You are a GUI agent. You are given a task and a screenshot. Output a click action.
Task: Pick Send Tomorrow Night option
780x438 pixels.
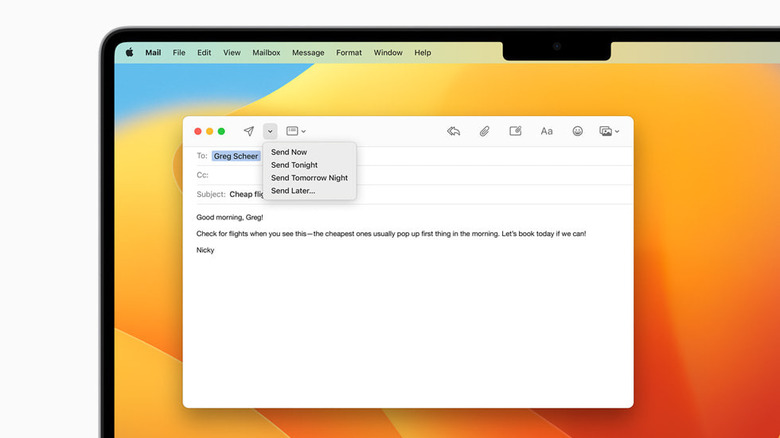coord(309,178)
